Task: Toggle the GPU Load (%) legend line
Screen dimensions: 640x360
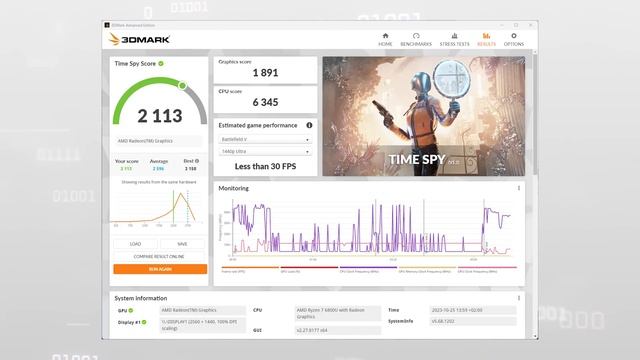Action: click(x=309, y=270)
